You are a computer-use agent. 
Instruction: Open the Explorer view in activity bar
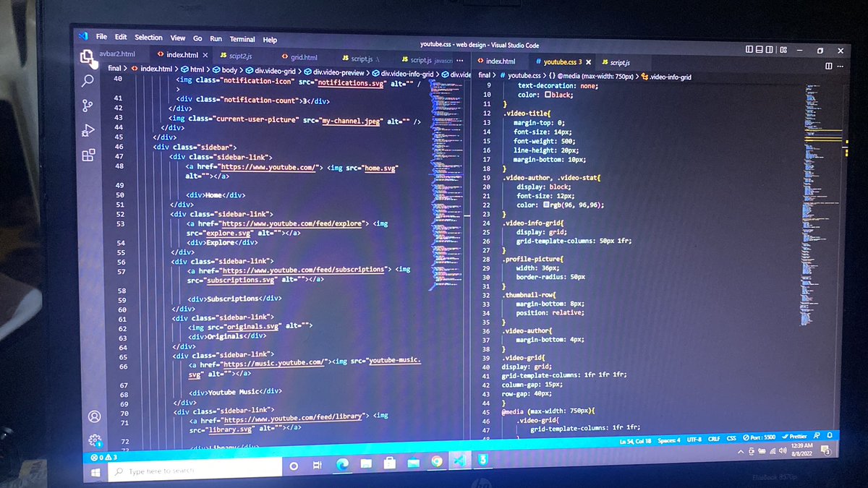point(87,57)
